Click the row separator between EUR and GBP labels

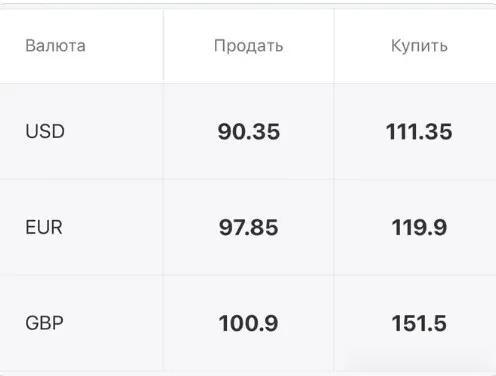(x=82, y=275)
